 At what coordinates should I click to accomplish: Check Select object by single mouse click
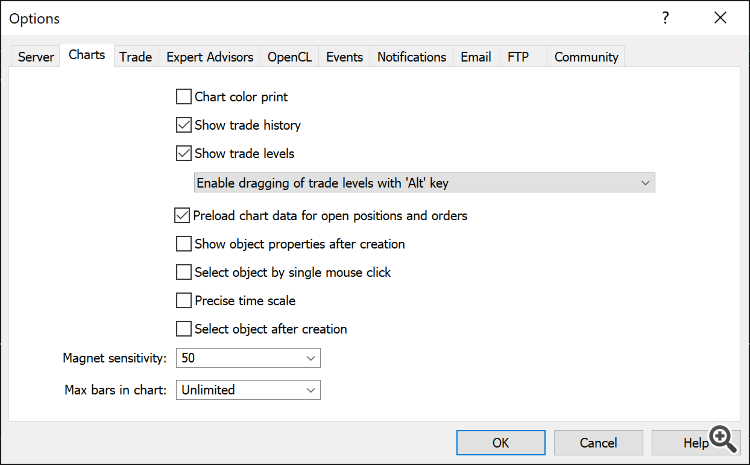point(183,271)
